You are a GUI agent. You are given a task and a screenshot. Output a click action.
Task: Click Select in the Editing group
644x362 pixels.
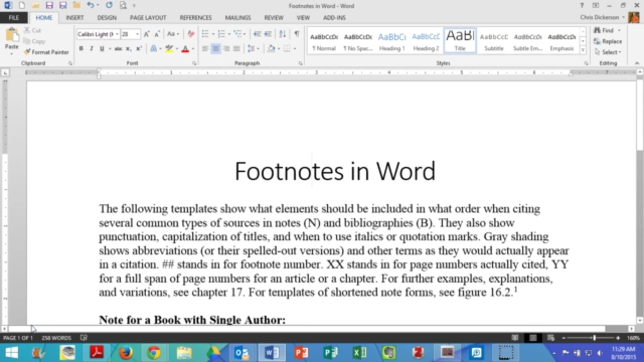tap(608, 52)
